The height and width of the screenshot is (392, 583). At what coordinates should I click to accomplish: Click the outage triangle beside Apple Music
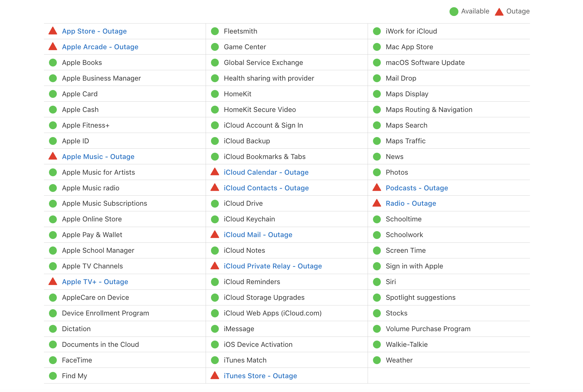coord(53,156)
